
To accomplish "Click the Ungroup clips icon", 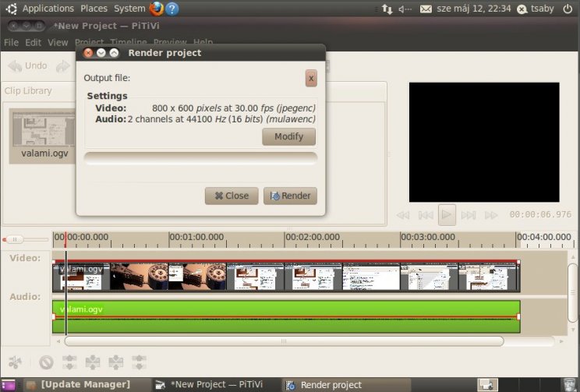I will click(116, 362).
